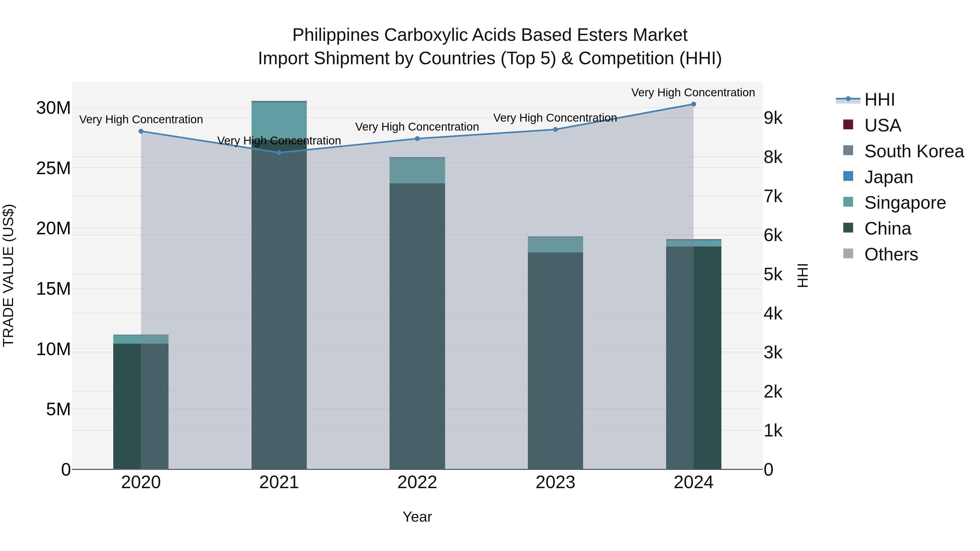
Task: Click the HHI line marker for 2022
Action: click(x=417, y=139)
